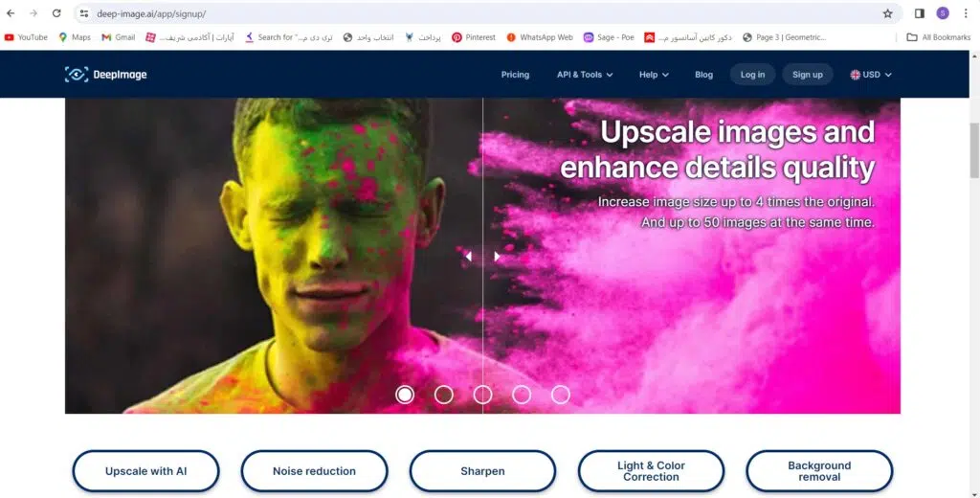Image resolution: width=980 pixels, height=498 pixels.
Task: Expand the API & Tools menu
Action: tap(585, 75)
